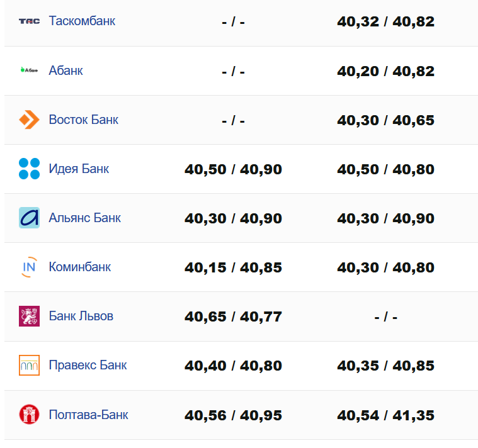
Task: Visit the Альянс Банк link
Action: click(84, 218)
